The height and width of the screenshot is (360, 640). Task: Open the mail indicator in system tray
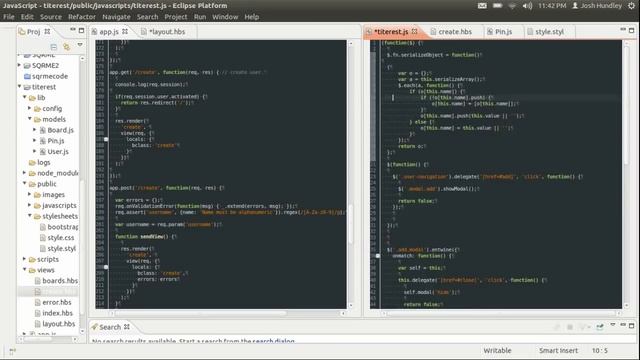(x=482, y=6)
